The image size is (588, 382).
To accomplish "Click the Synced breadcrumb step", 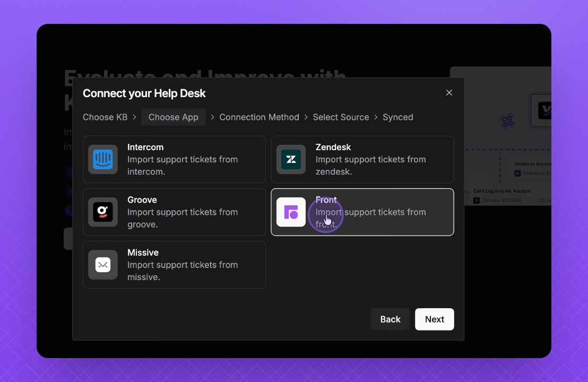I will 397,117.
